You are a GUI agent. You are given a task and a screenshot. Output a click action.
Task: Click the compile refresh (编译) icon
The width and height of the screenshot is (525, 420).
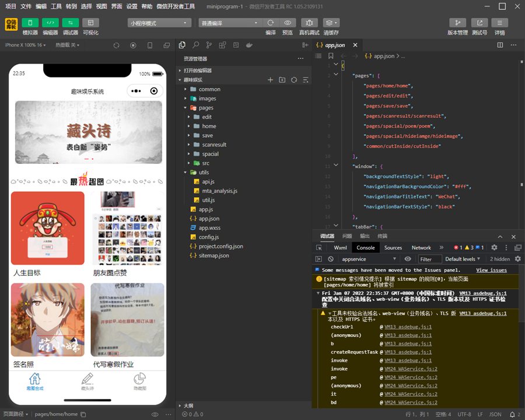click(x=271, y=23)
